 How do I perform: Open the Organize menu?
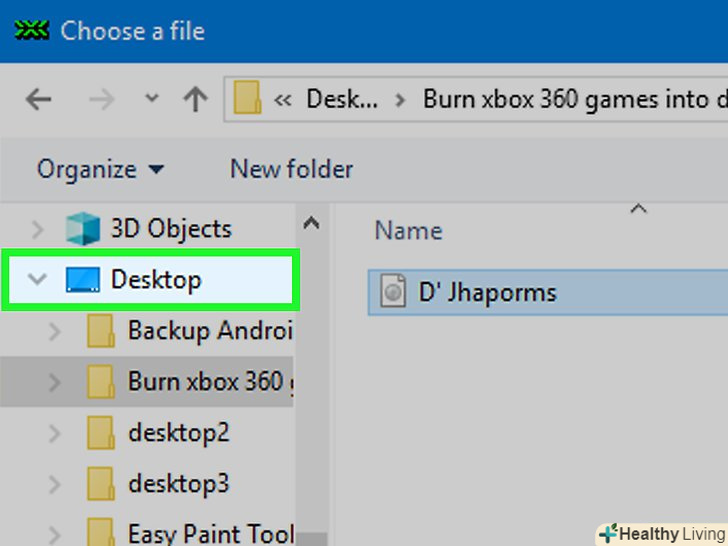pyautogui.click(x=100, y=169)
